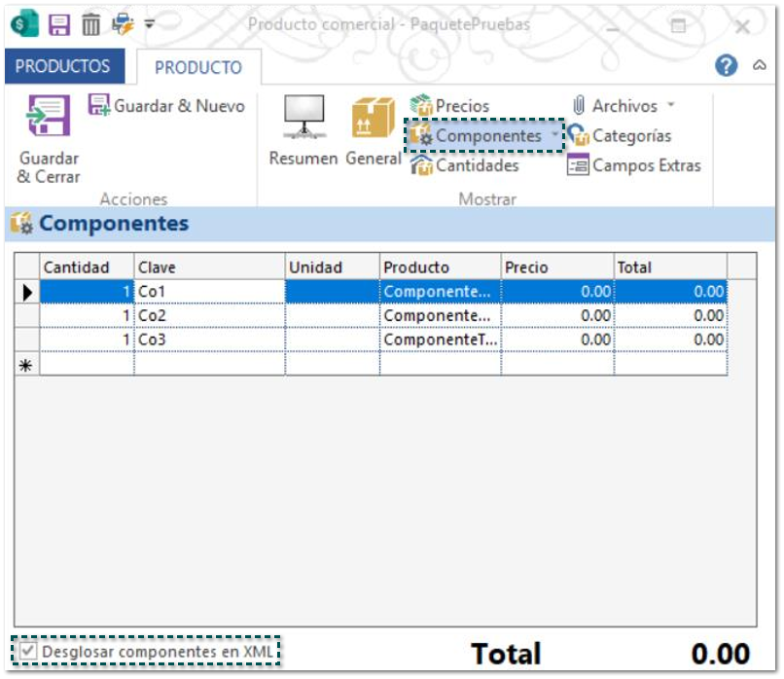The image size is (784, 679).
Task: Toggle Desglosar componentes en XML checkbox
Action: (28, 650)
